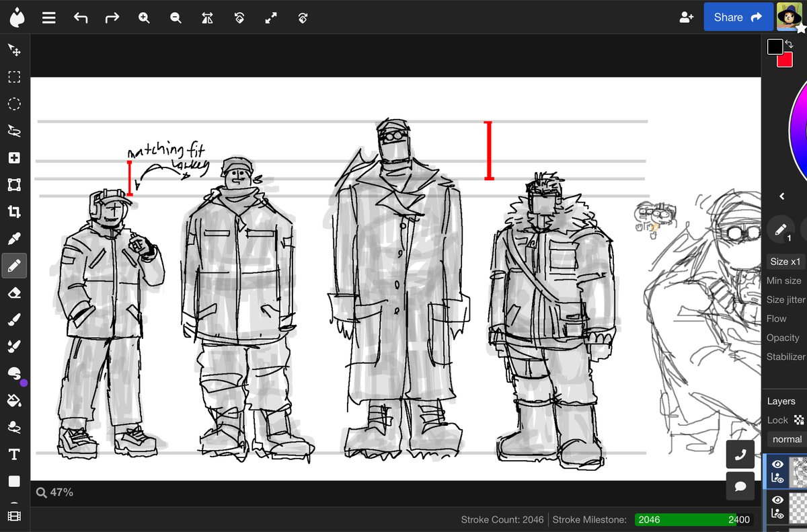
Task: Select the lasso brush squiggle tool
Action: [x=14, y=428]
